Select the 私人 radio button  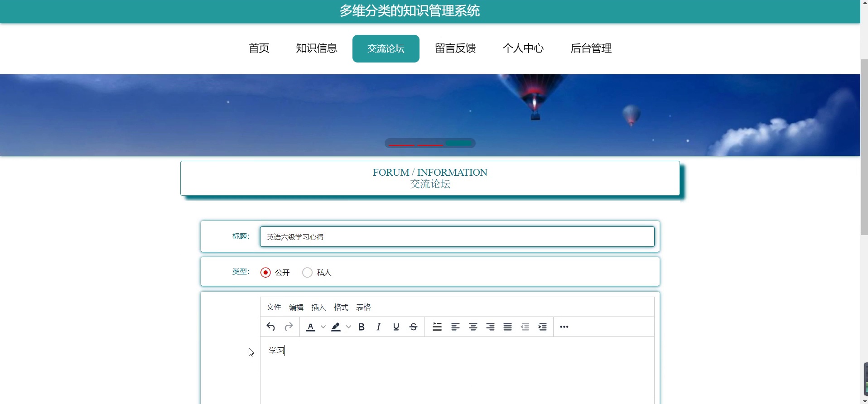tap(307, 272)
